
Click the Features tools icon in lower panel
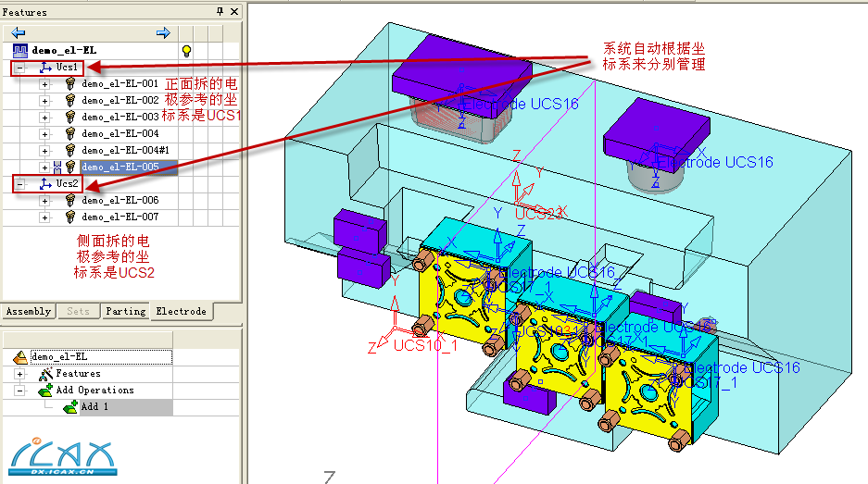[45, 374]
